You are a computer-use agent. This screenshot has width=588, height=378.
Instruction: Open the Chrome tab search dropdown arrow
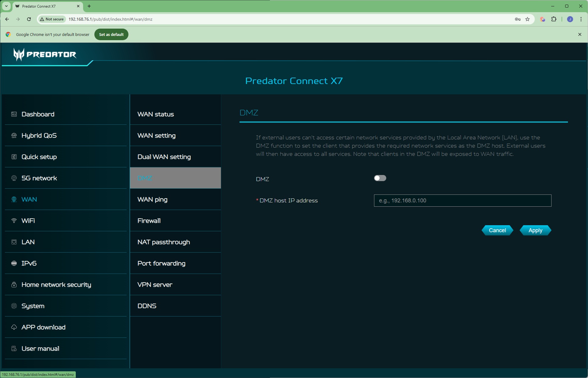pyautogui.click(x=6, y=6)
